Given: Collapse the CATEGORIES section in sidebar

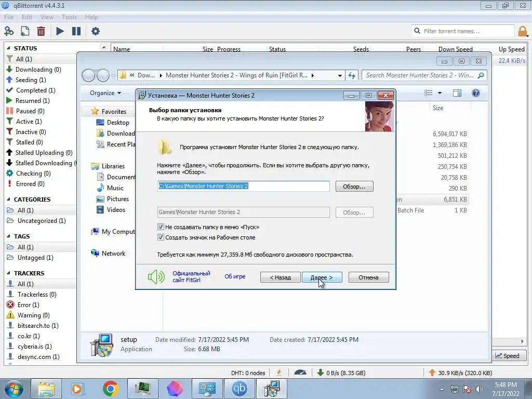Looking at the screenshot, I should (8, 199).
